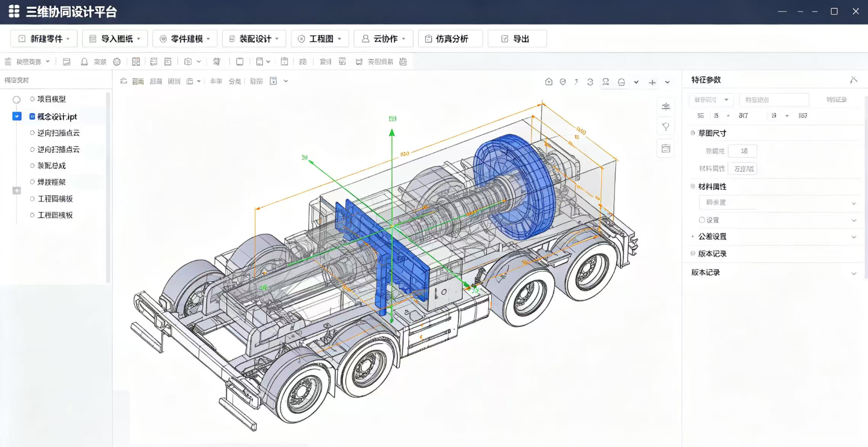This screenshot has width=868, height=447.
Task: Click the shield icon above the viewport
Action: pyautogui.click(x=563, y=82)
